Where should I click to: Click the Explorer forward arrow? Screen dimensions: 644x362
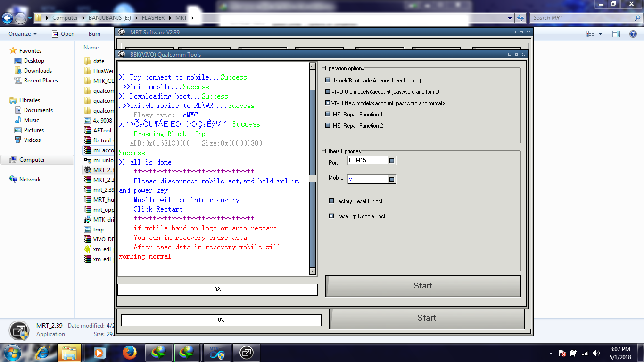(x=20, y=18)
